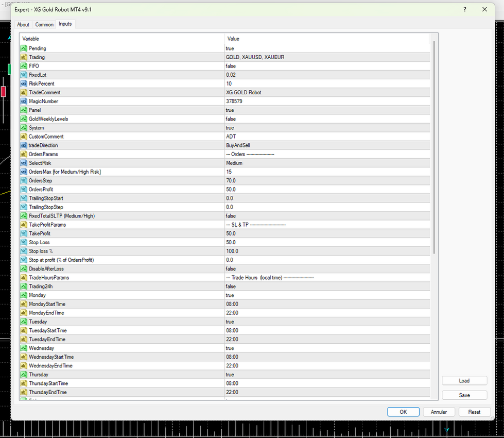This screenshot has width=504, height=438.
Task: Click the Trading string type icon
Action: [x=24, y=57]
